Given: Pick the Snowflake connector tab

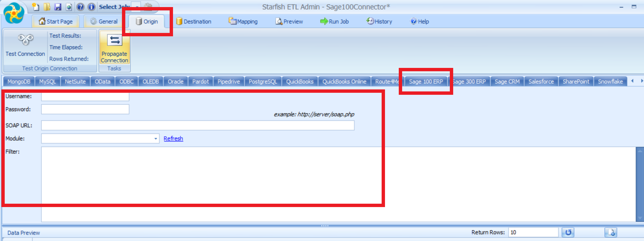Looking at the screenshot, I should click(x=610, y=82).
